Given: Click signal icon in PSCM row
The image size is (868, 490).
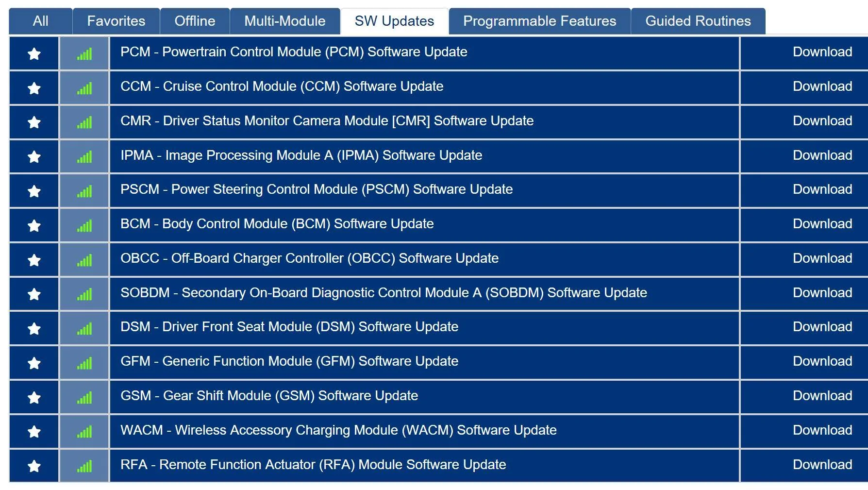Looking at the screenshot, I should [x=84, y=191].
